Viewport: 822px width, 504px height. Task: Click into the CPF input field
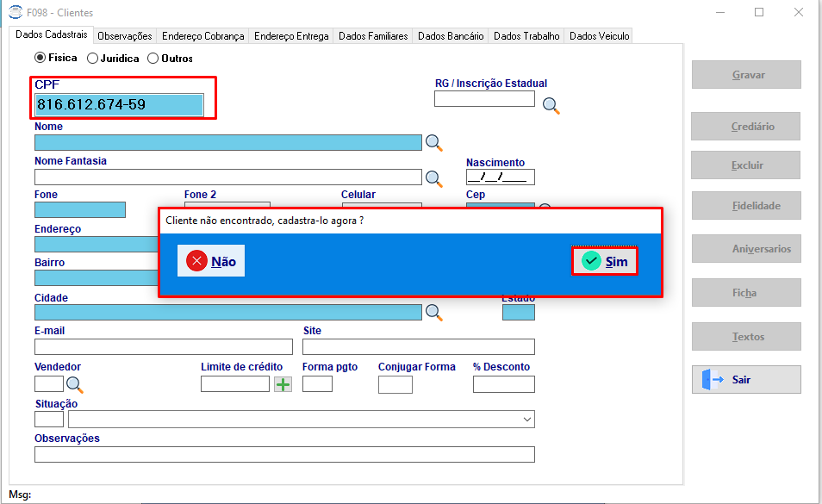pyautogui.click(x=119, y=105)
